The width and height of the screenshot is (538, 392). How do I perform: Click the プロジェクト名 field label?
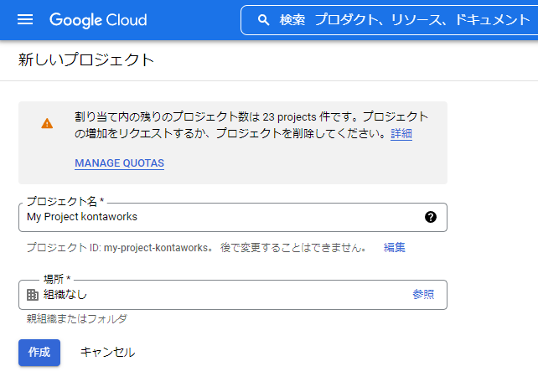click(65, 201)
